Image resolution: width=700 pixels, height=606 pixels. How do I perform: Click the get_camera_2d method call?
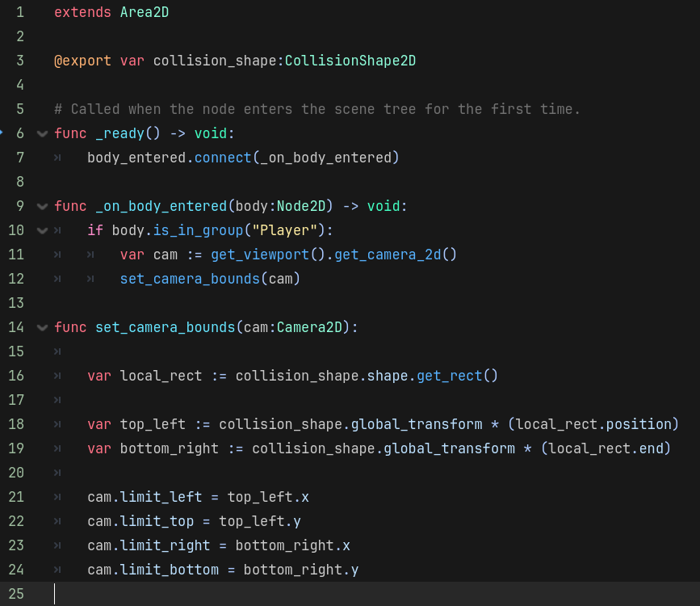[396, 255]
